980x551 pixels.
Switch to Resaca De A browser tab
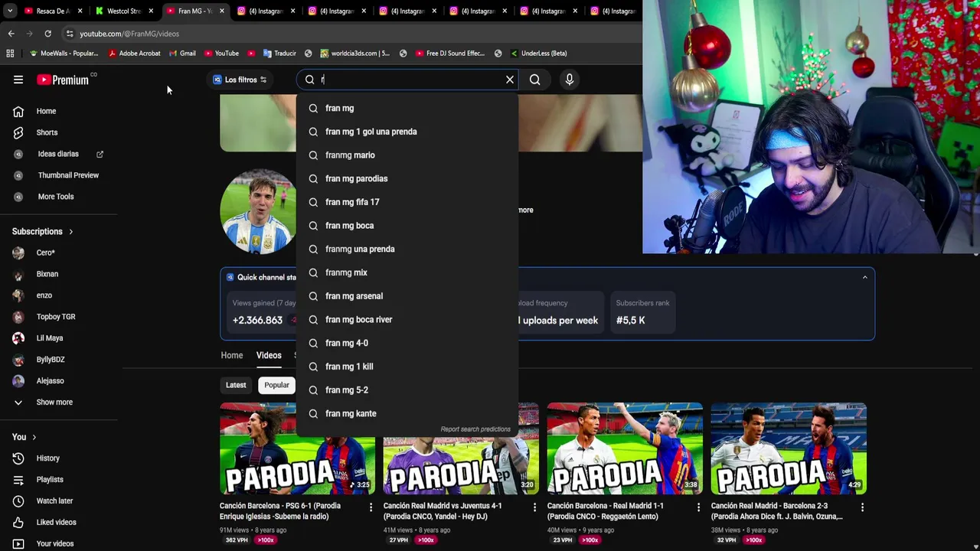click(x=52, y=11)
